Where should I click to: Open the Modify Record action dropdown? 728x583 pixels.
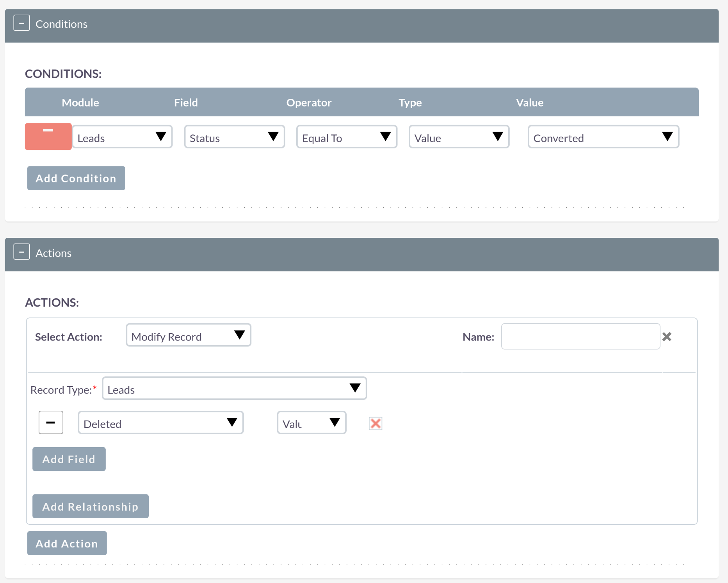pyautogui.click(x=188, y=335)
